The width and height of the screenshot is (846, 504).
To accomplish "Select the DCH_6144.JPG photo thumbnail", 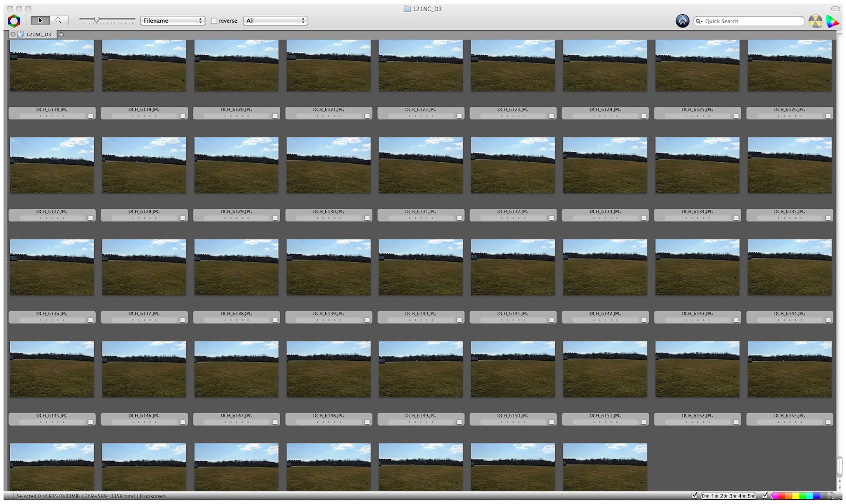I will 789,267.
